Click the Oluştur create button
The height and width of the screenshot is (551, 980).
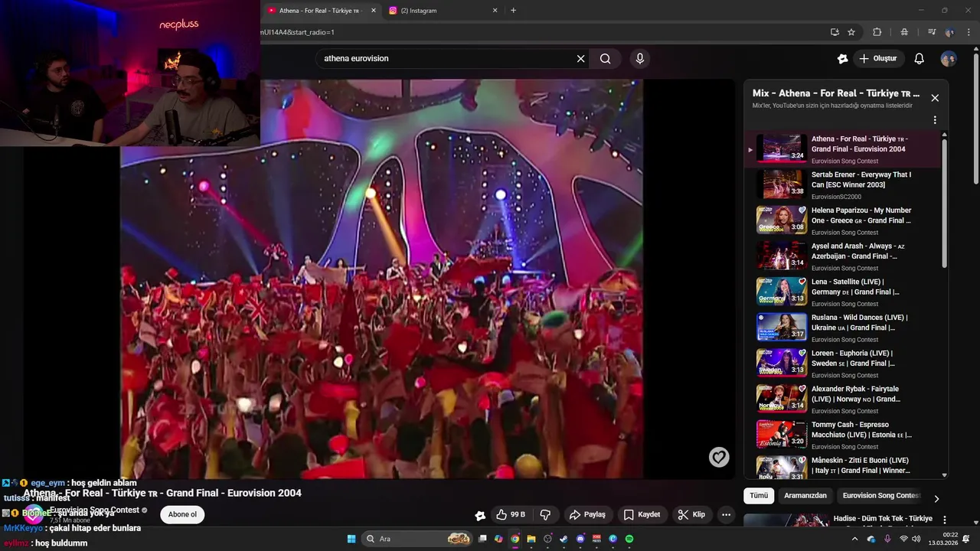click(877, 58)
